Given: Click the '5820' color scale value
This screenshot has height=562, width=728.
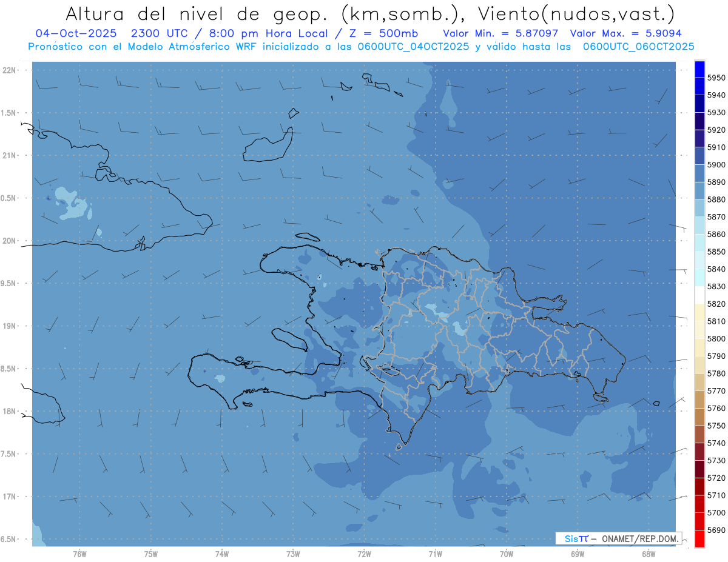Looking at the screenshot, I should point(716,304).
